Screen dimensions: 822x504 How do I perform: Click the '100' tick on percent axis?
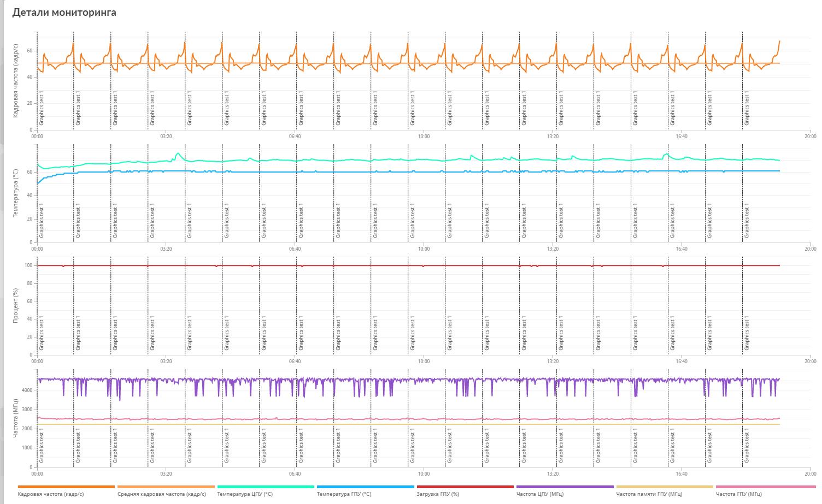click(28, 265)
